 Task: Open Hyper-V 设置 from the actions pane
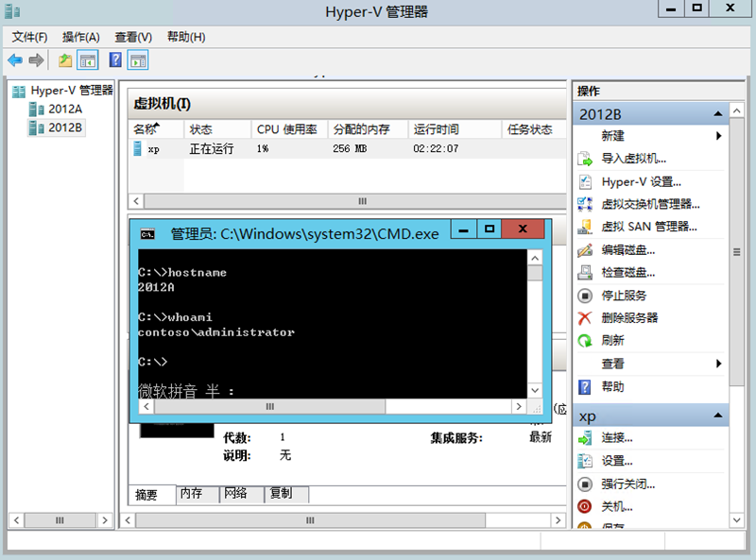coord(641,181)
